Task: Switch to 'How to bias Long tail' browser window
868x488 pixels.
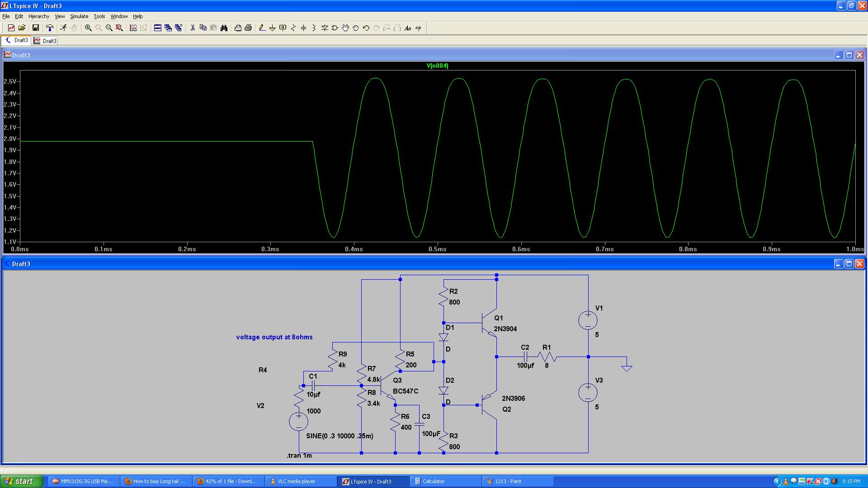Action: coord(156,481)
